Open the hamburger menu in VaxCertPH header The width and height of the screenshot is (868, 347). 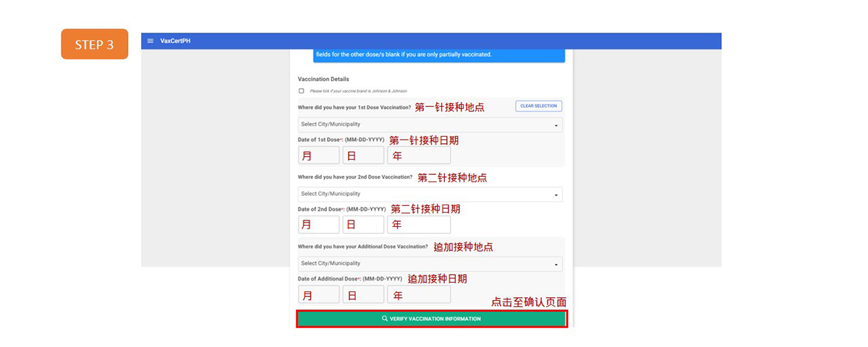click(x=150, y=41)
